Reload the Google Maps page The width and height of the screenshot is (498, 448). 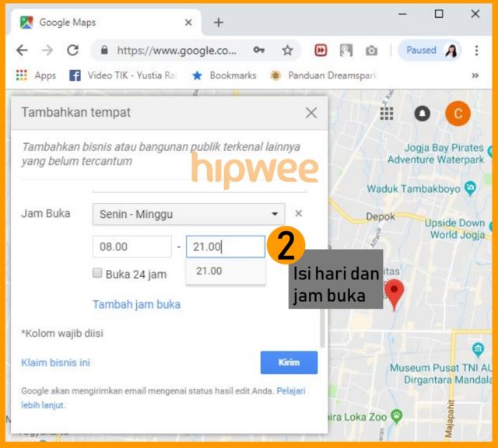[72, 50]
